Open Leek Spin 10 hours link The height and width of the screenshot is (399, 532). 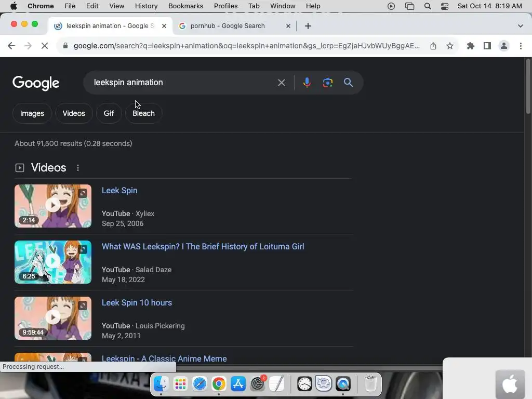[x=137, y=303]
